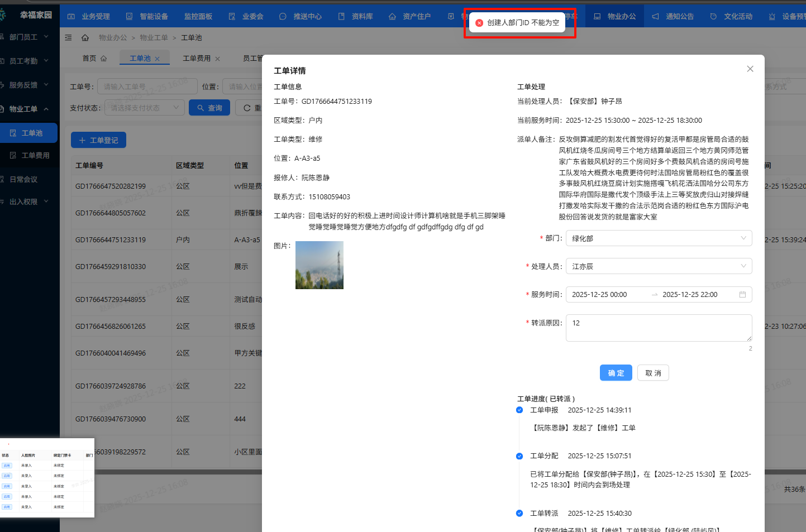Open the work order image thumbnail

pos(319,265)
